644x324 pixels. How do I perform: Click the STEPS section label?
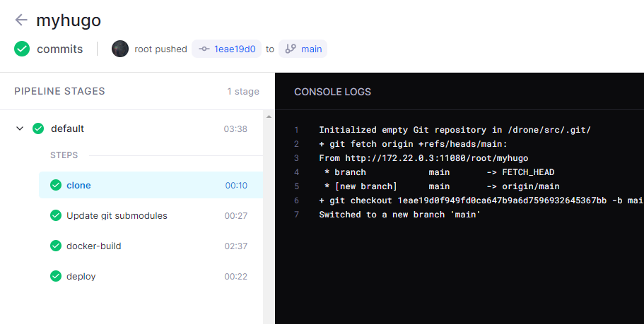click(x=64, y=155)
